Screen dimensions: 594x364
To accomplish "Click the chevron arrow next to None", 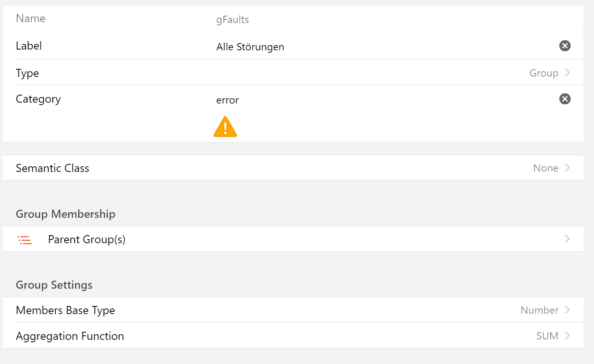I will pyautogui.click(x=567, y=168).
